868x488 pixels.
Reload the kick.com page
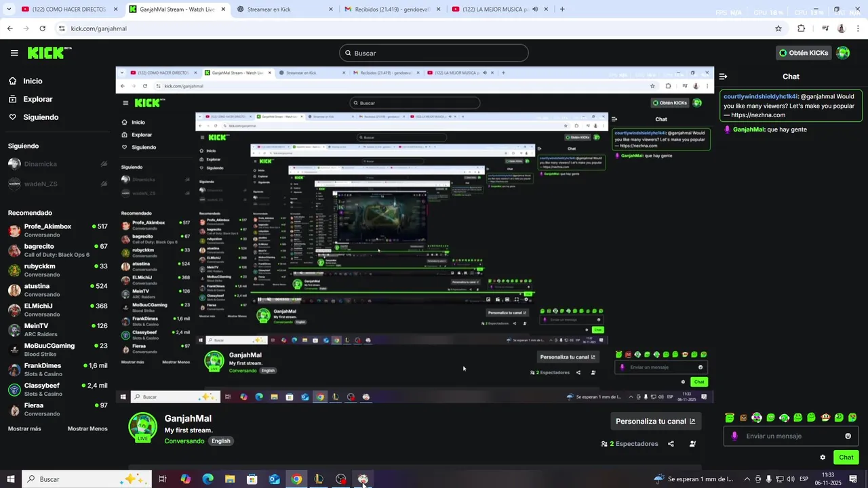(x=42, y=28)
